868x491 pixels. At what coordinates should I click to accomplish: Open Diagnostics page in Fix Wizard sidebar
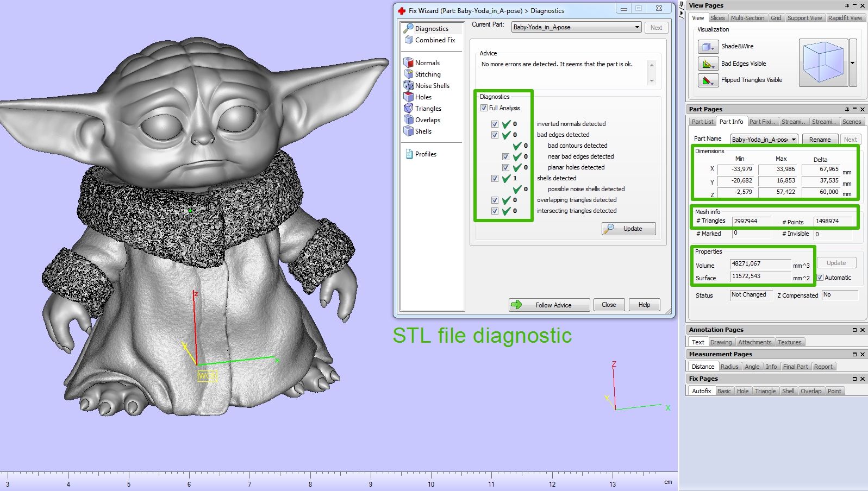click(x=432, y=28)
